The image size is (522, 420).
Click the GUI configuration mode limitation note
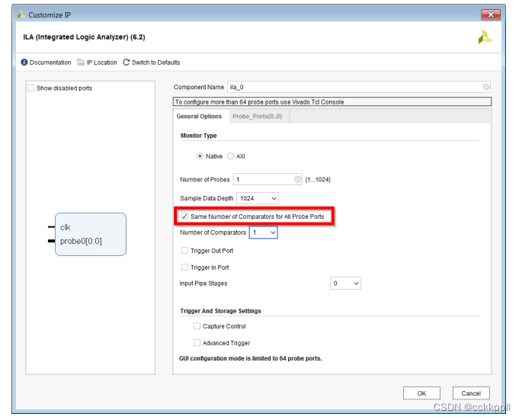tap(251, 358)
